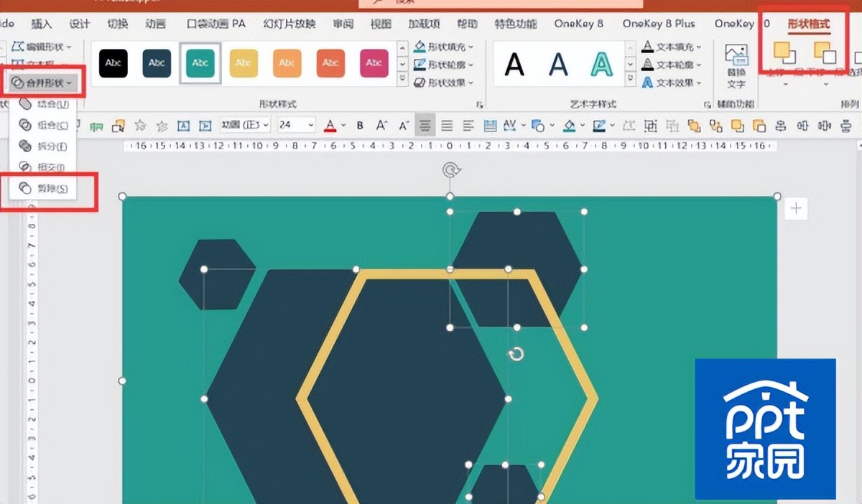This screenshot has height=504, width=862.
Task: Open 文本轮廓 text outline dropdown
Action: (x=672, y=65)
